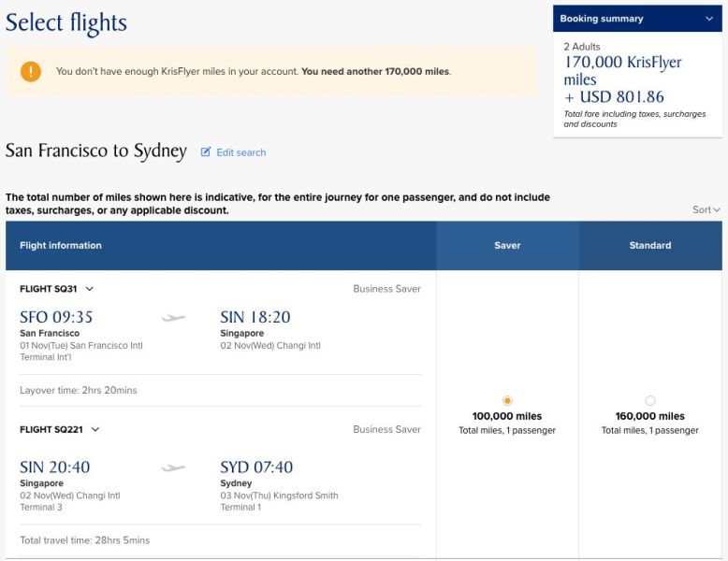Collapse the Booking summary panel
Viewport: 728px width, 561px height.
[708, 19]
